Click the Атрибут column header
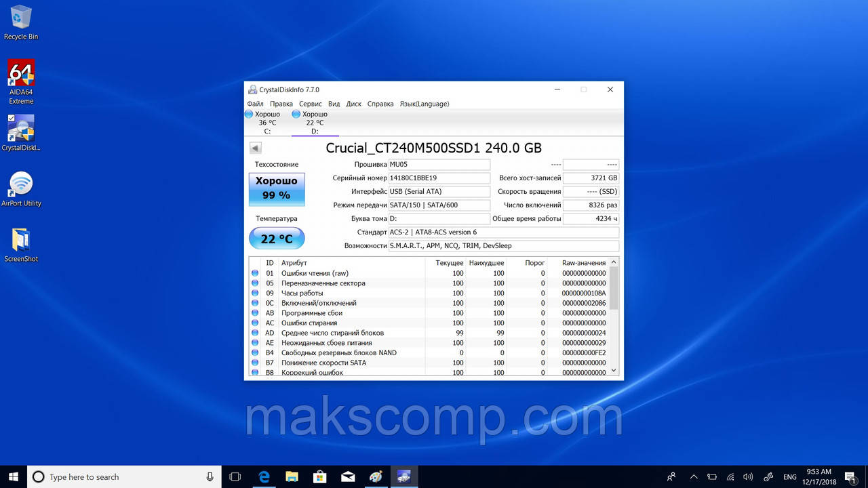 353,263
